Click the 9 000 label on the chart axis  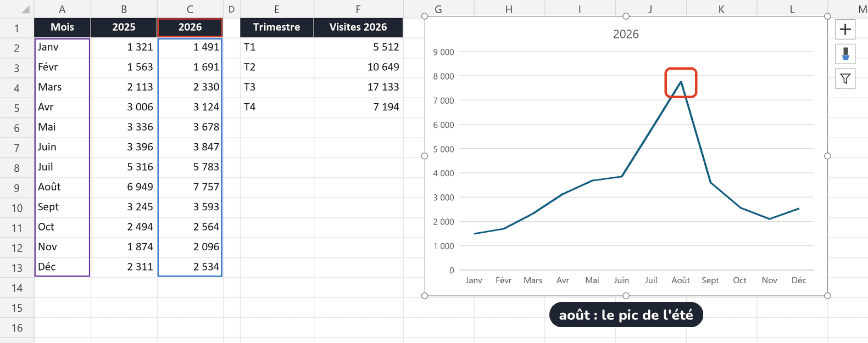tap(443, 52)
